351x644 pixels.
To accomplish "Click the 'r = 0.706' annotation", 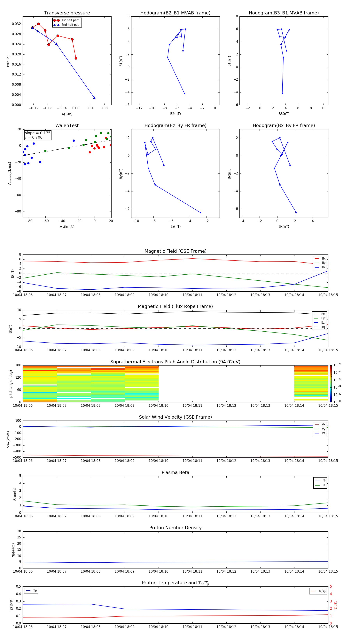I will 34,137.
